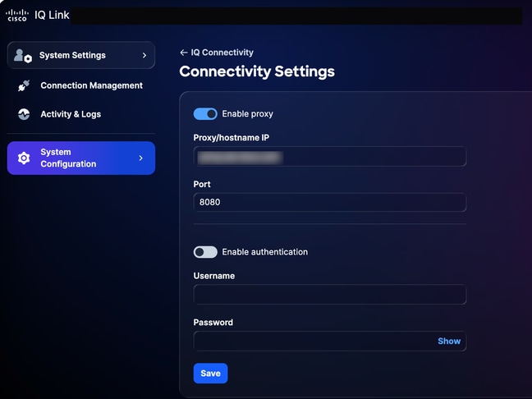Click the System Settings user-gear icon
The image size is (532, 399).
pyautogui.click(x=23, y=56)
